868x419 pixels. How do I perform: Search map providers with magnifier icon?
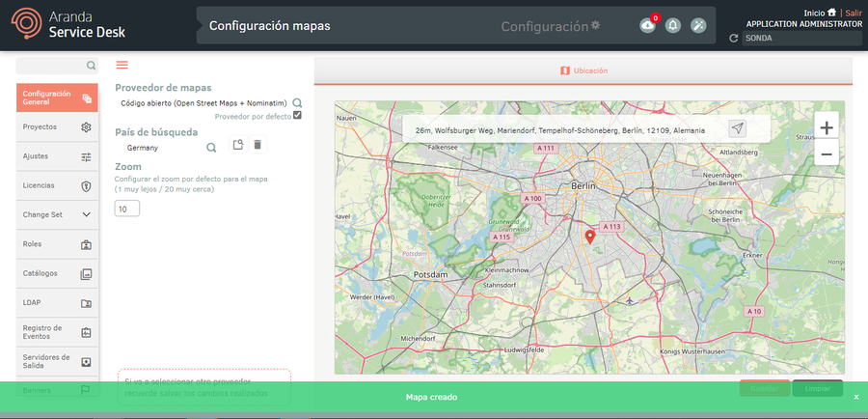297,103
